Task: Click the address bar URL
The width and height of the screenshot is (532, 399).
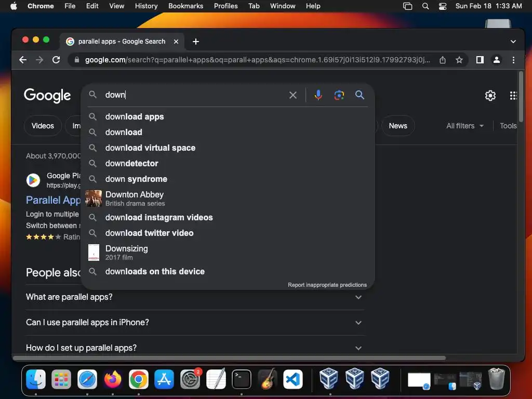Action: (x=257, y=60)
